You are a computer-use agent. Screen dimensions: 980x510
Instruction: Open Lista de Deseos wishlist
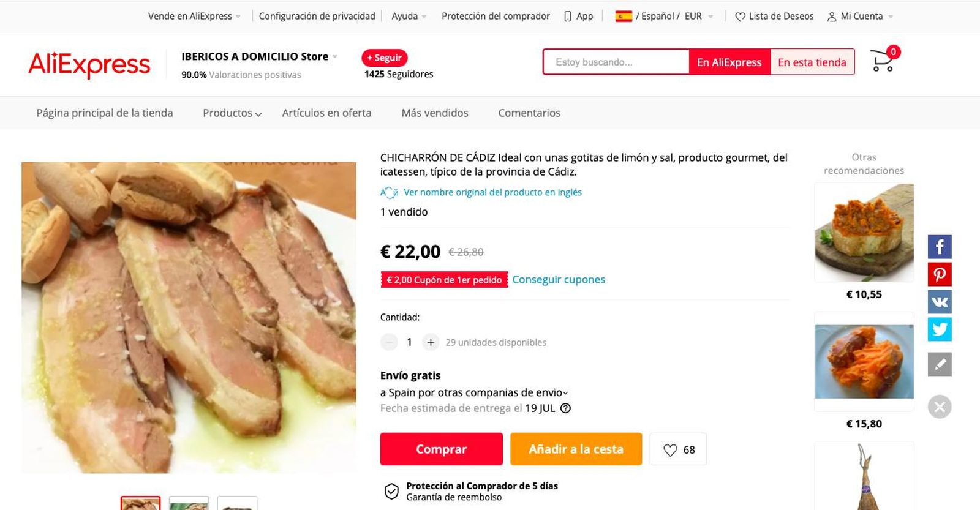[774, 16]
